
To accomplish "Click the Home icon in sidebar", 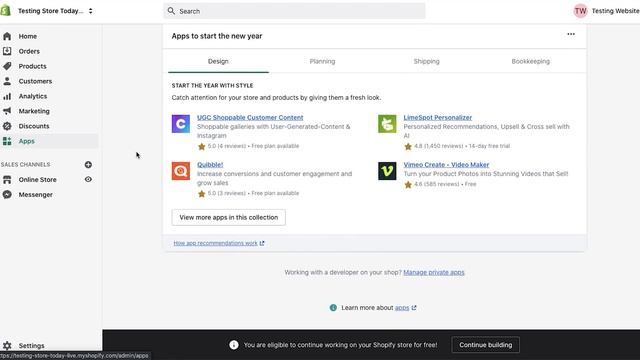I will 7,36.
